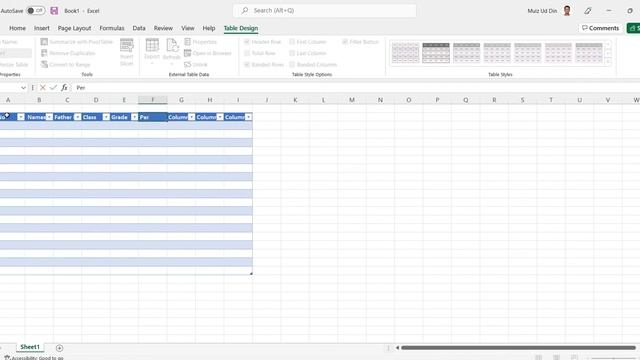Viewport: 640px width, 360px height.
Task: Select the Sheet1 tab
Action: tap(30, 347)
